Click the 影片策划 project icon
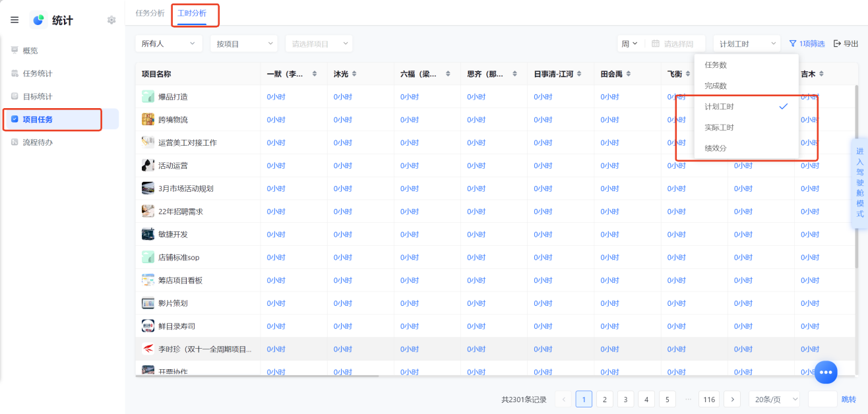 148,303
